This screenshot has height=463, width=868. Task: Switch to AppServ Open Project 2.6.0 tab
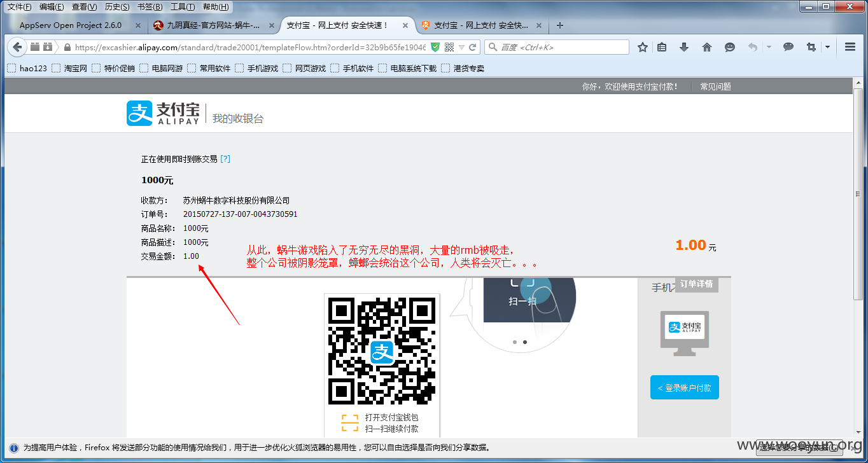click(71, 25)
